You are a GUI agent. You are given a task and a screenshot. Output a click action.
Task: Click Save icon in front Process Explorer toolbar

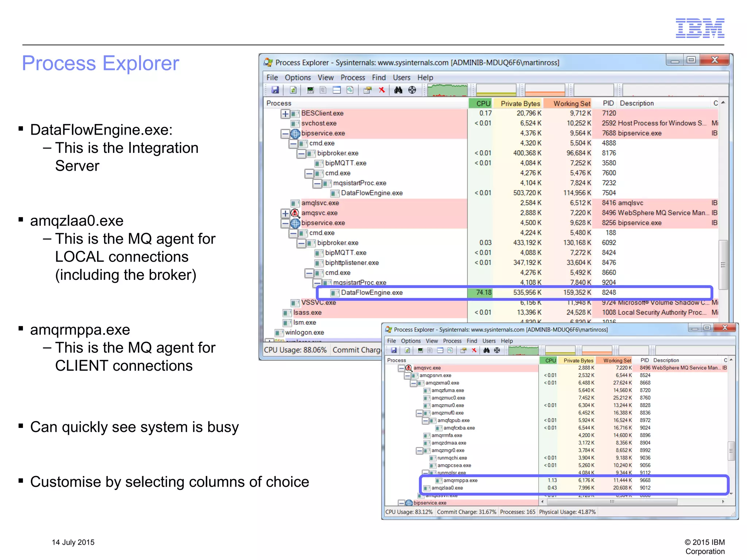click(x=394, y=350)
